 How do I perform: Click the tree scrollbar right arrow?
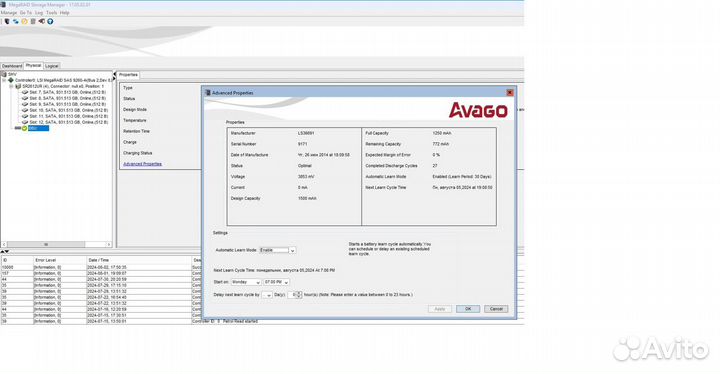click(x=109, y=244)
